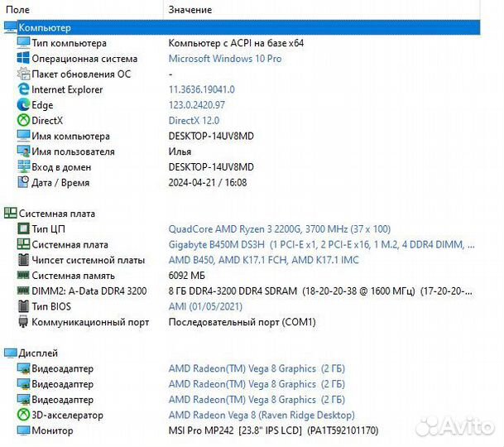Select the 3D-акселератор Xbox icon
The image size is (504, 447).
pos(23,415)
